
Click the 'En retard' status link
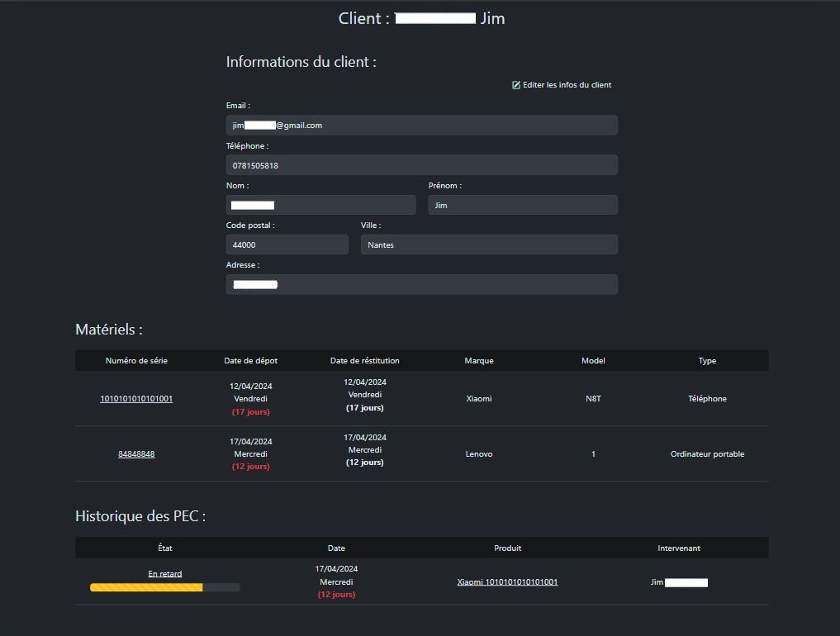165,573
